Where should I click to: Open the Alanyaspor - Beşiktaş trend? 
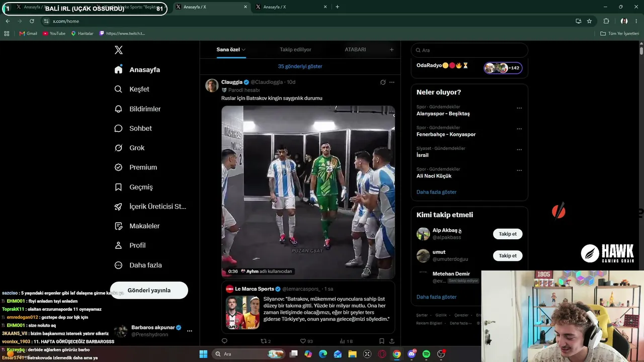(443, 114)
